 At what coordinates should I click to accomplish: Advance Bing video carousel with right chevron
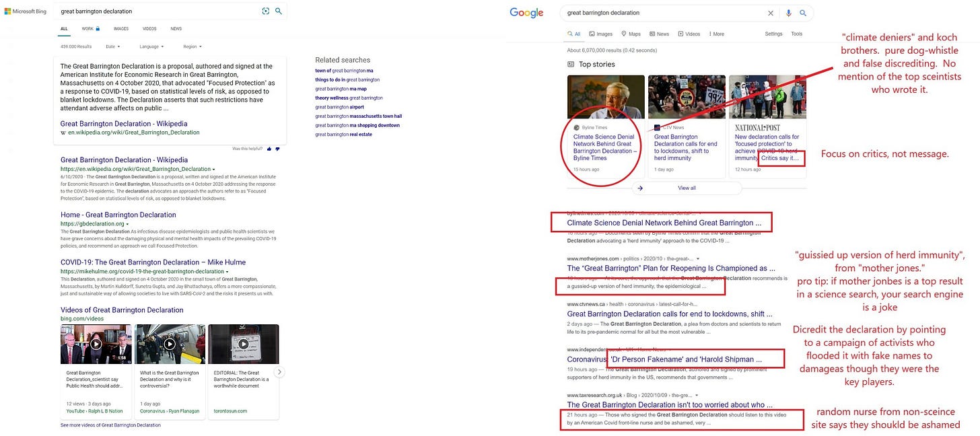click(x=279, y=372)
